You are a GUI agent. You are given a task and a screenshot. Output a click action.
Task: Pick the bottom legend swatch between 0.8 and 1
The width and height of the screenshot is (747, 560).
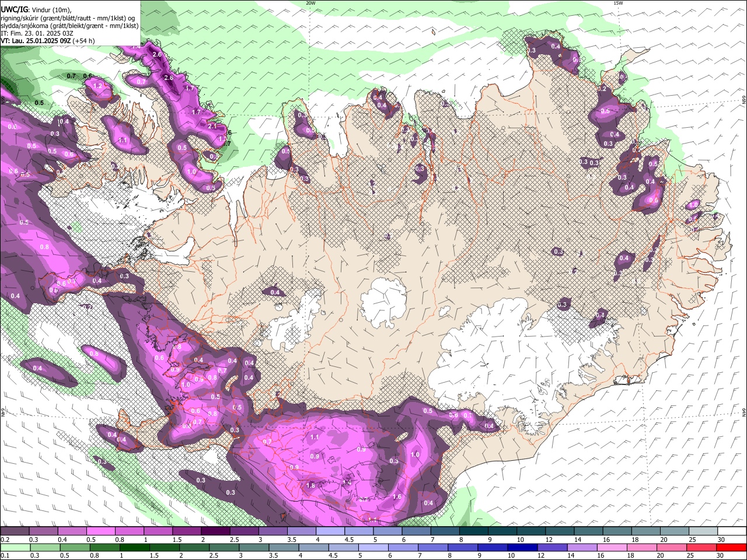coord(104,548)
